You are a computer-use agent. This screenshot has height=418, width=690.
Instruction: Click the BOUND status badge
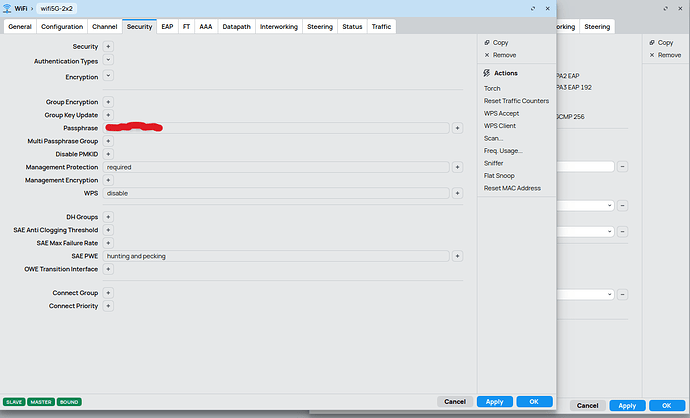click(x=69, y=402)
